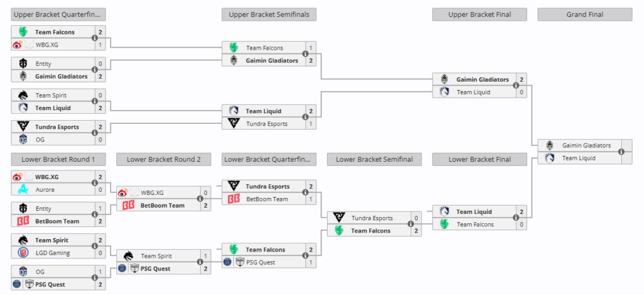Click Team Falcons logo in Upper Bracket Semifinals
This screenshot has width=644, height=295.
pos(233,48)
